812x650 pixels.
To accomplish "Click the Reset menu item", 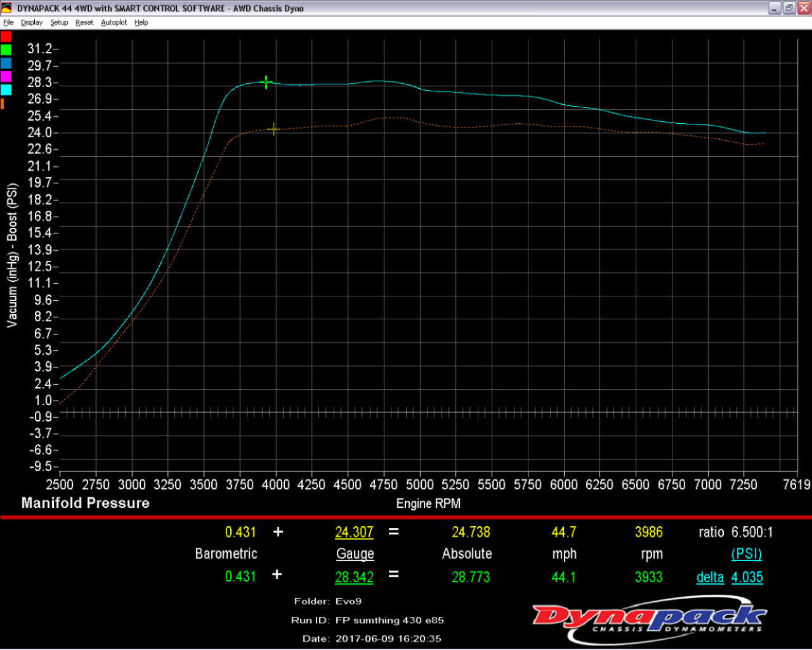I will click(84, 22).
